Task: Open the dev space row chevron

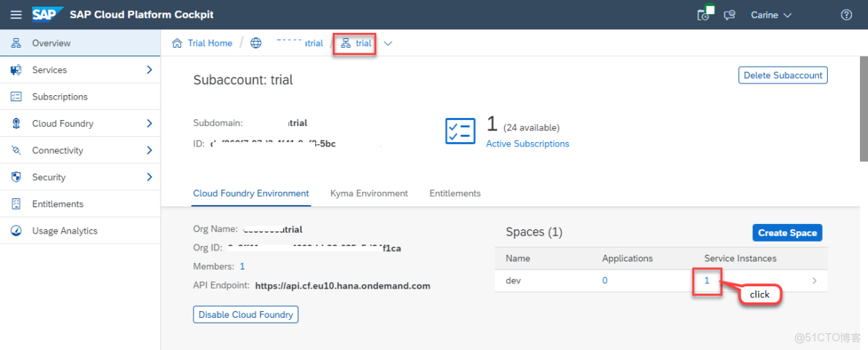Action: [x=814, y=281]
